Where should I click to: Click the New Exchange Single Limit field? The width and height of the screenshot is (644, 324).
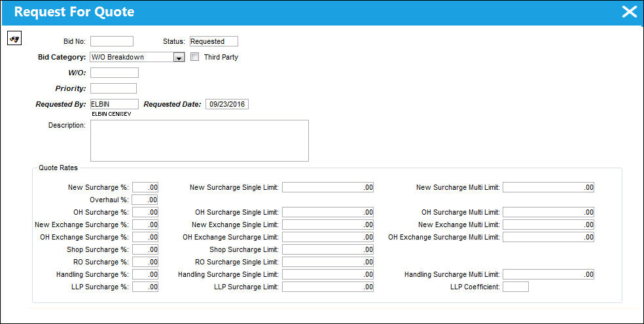pos(328,225)
